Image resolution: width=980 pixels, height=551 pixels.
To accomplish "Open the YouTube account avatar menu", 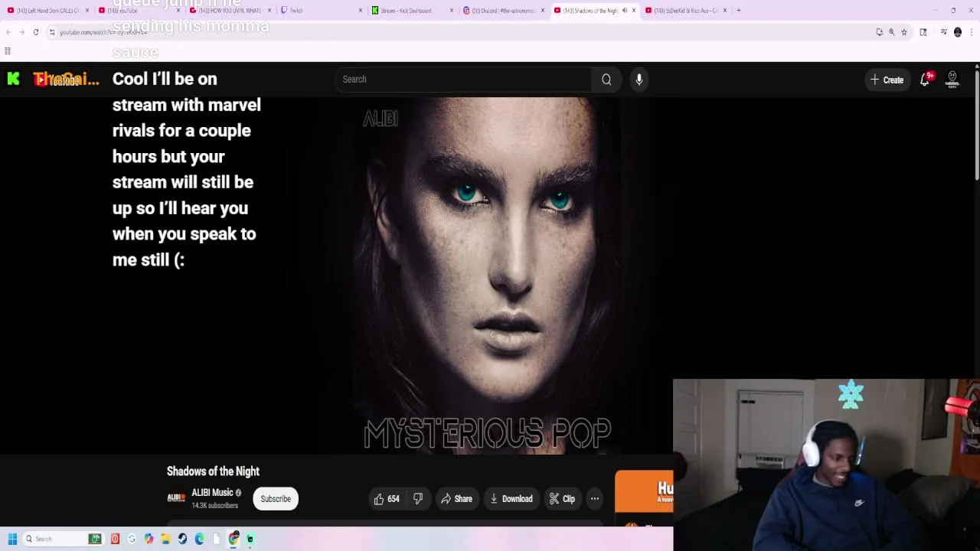I will click(x=952, y=80).
